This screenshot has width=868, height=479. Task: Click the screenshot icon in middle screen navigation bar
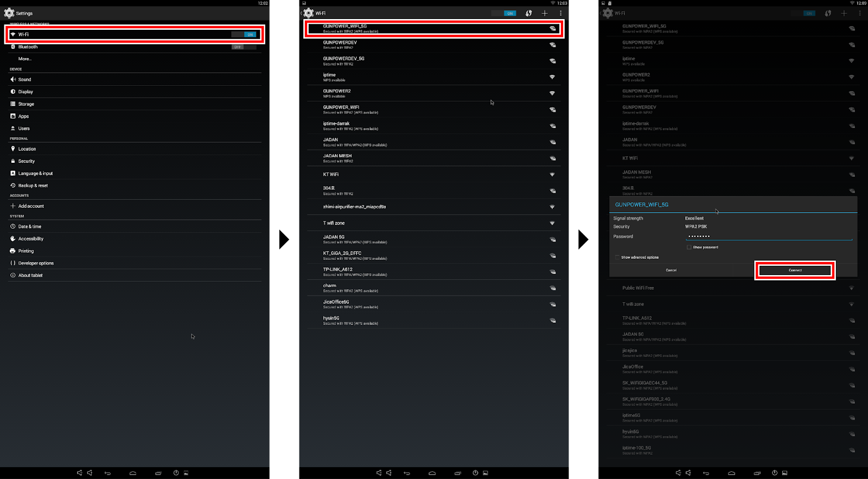[x=486, y=473]
